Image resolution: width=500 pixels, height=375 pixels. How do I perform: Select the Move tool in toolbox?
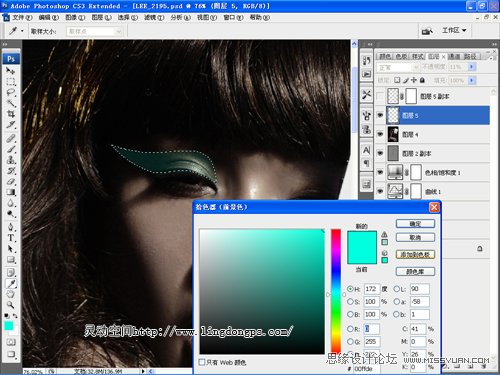click(11, 71)
